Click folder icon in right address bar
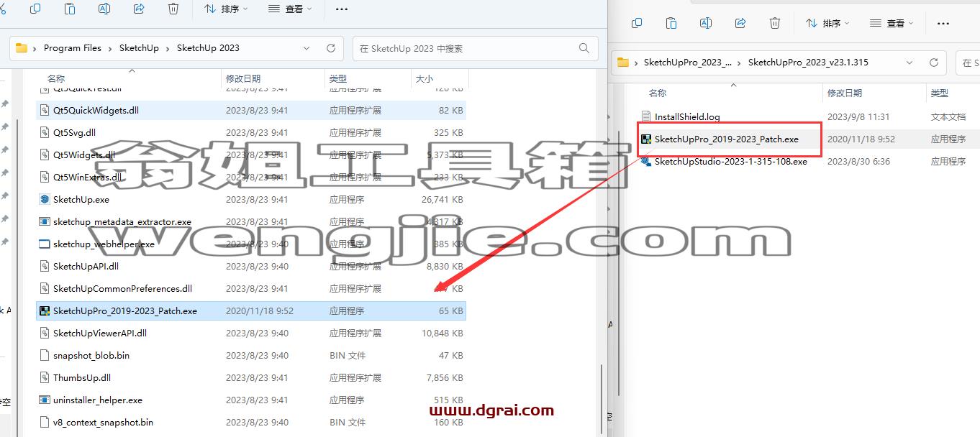This screenshot has width=980, height=437. 623,63
